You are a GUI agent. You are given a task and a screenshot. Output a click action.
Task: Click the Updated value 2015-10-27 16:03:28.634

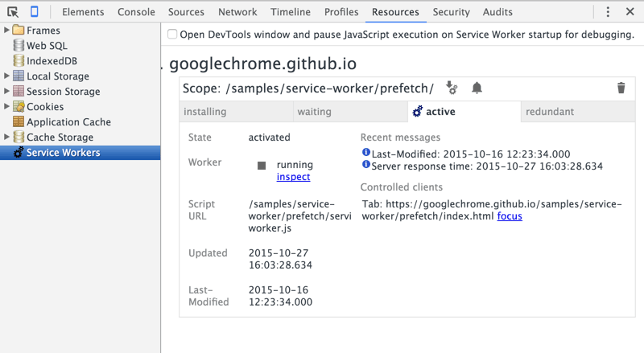point(280,259)
